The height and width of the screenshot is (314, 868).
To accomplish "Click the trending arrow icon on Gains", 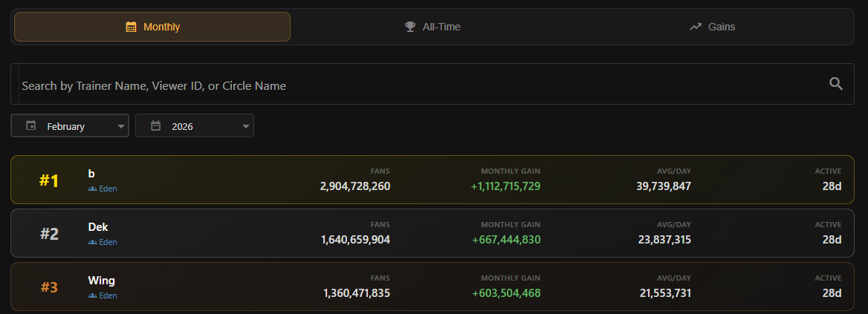I will (x=696, y=27).
